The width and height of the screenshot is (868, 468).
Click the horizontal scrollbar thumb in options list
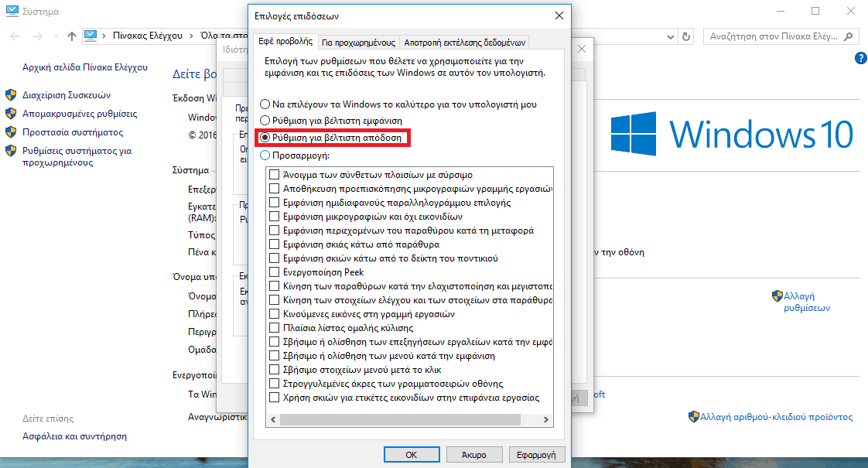(x=400, y=420)
